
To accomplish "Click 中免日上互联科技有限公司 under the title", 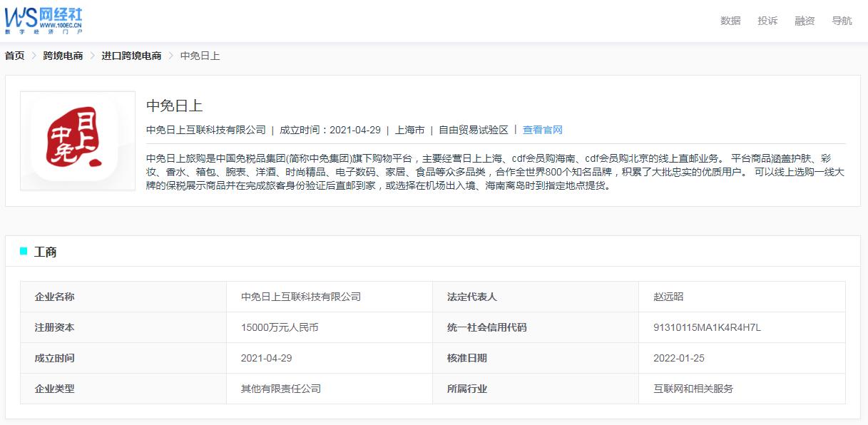I will [x=206, y=130].
